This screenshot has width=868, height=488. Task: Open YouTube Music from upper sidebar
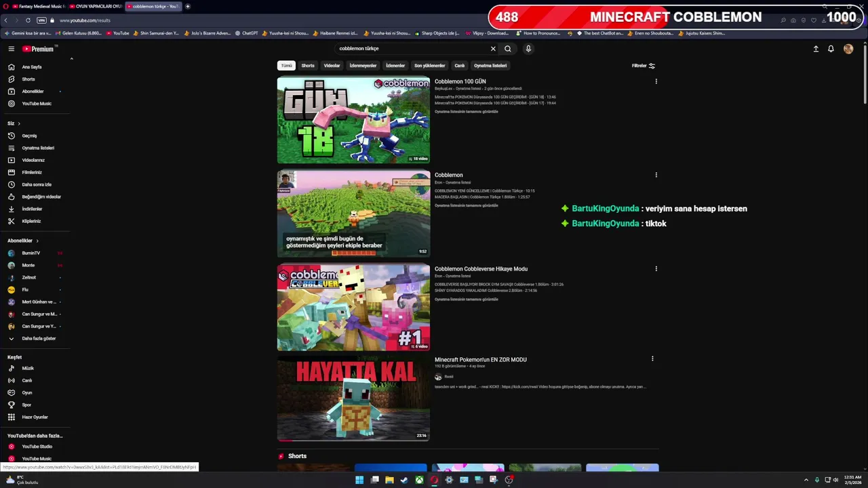pyautogui.click(x=36, y=104)
